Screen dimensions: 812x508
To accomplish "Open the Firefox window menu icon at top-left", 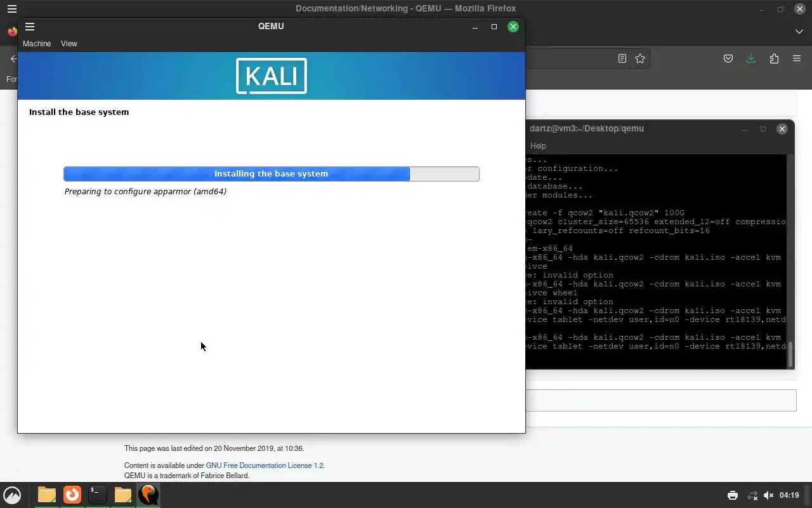I will coord(11,9).
